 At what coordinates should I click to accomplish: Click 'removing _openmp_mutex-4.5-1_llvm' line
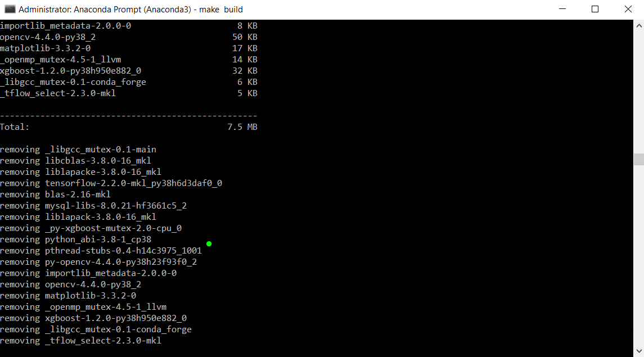pyautogui.click(x=83, y=307)
